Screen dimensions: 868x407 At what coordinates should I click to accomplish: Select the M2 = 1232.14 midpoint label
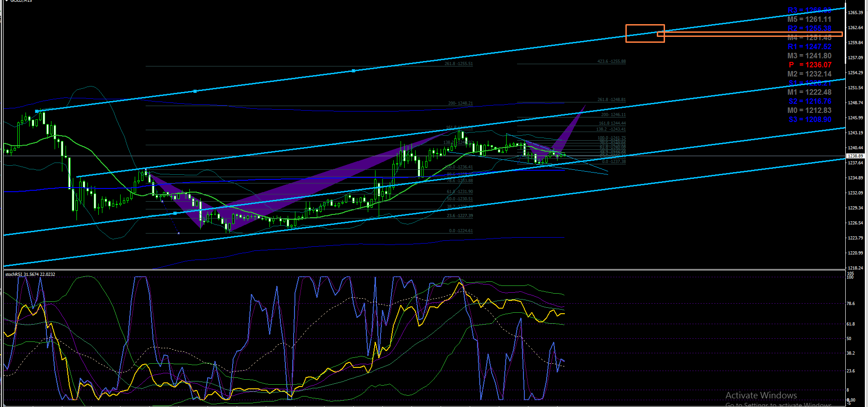[809, 74]
